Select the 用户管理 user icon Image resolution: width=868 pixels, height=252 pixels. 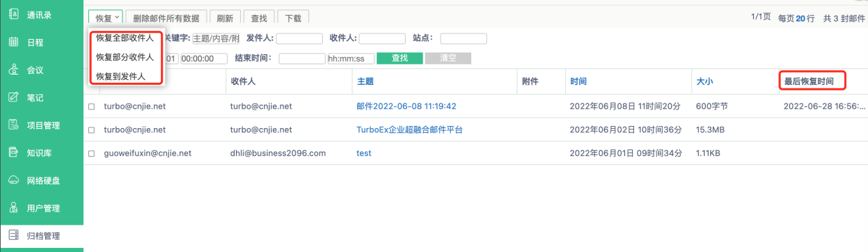13,208
